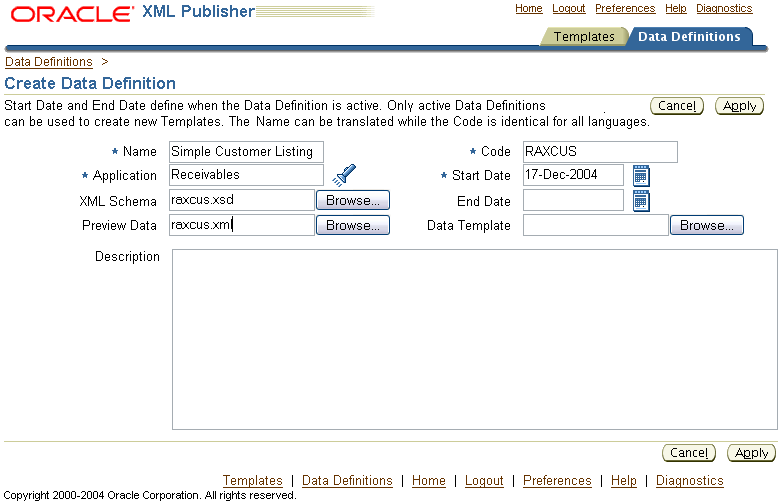
Task: Open the Application search flashlight icon
Action: pyautogui.click(x=344, y=175)
